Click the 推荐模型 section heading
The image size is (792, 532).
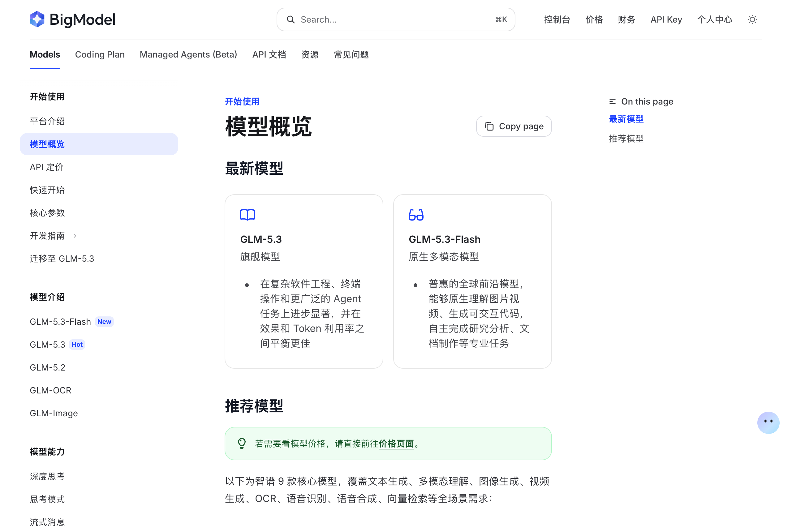pyautogui.click(x=254, y=406)
